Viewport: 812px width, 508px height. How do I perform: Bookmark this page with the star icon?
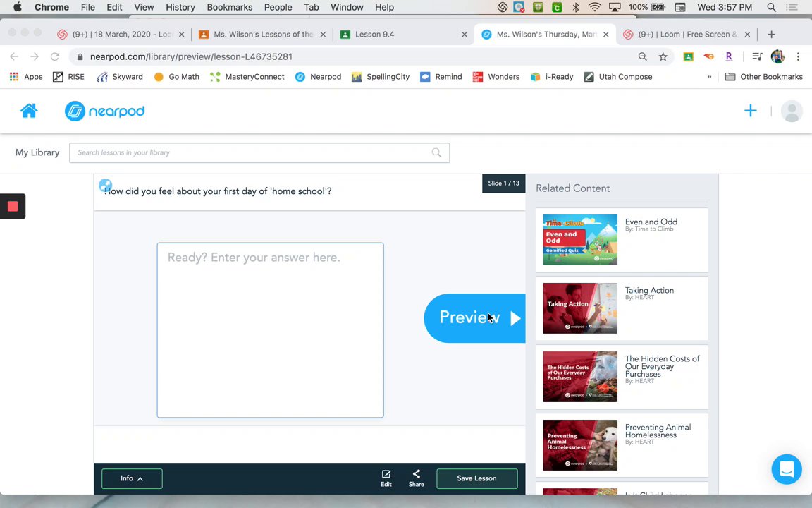pos(663,56)
